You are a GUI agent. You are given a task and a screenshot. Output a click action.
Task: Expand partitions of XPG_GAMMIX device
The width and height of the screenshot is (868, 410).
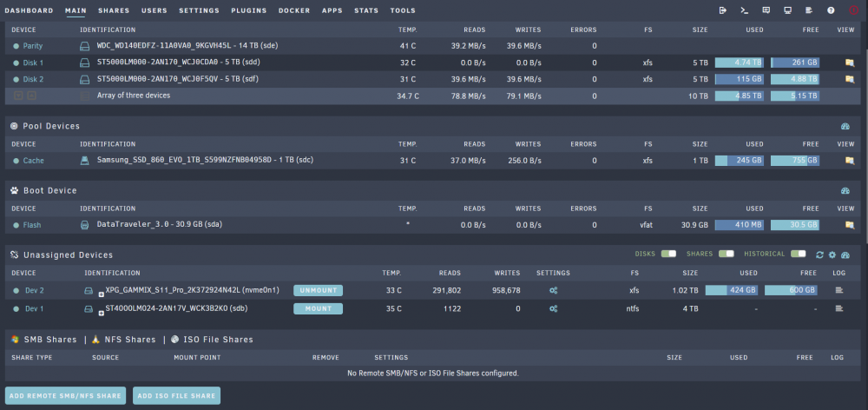tap(102, 295)
